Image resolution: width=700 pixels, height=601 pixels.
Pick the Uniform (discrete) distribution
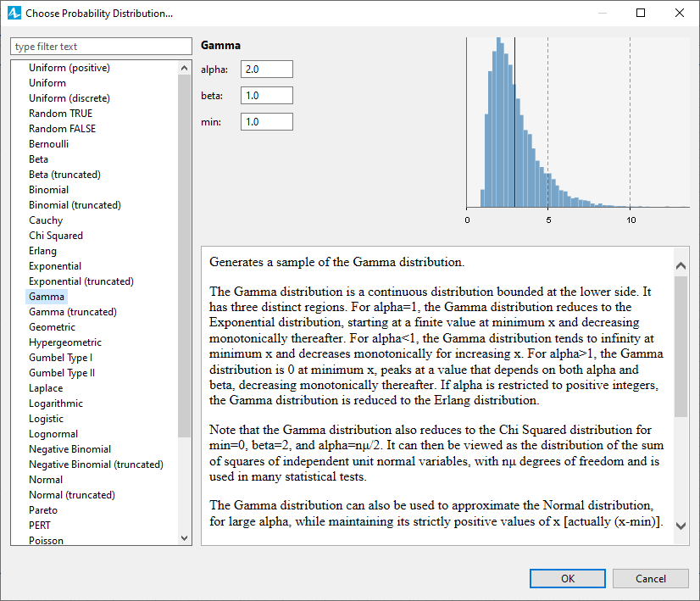69,98
